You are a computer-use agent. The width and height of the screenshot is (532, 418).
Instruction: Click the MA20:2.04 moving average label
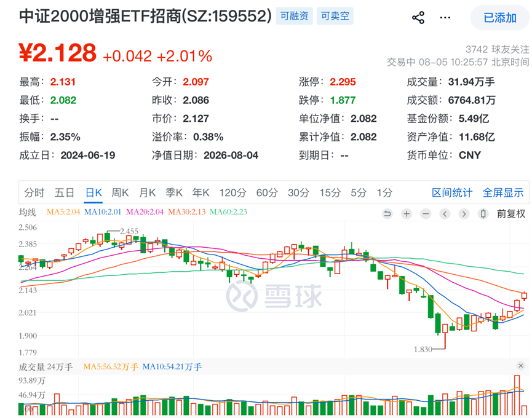[145, 212]
